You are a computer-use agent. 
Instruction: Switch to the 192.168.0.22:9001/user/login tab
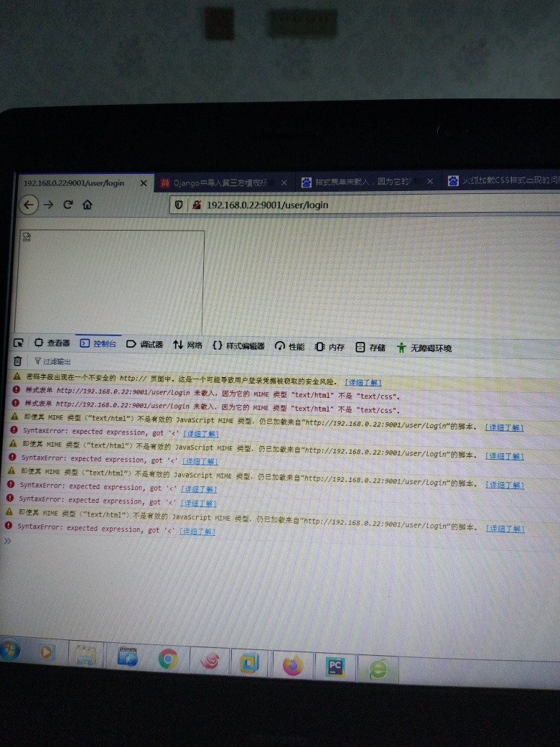85,183
